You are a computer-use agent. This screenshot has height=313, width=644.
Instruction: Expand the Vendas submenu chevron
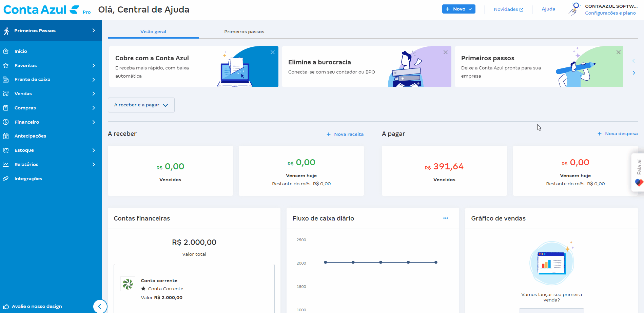tap(94, 93)
